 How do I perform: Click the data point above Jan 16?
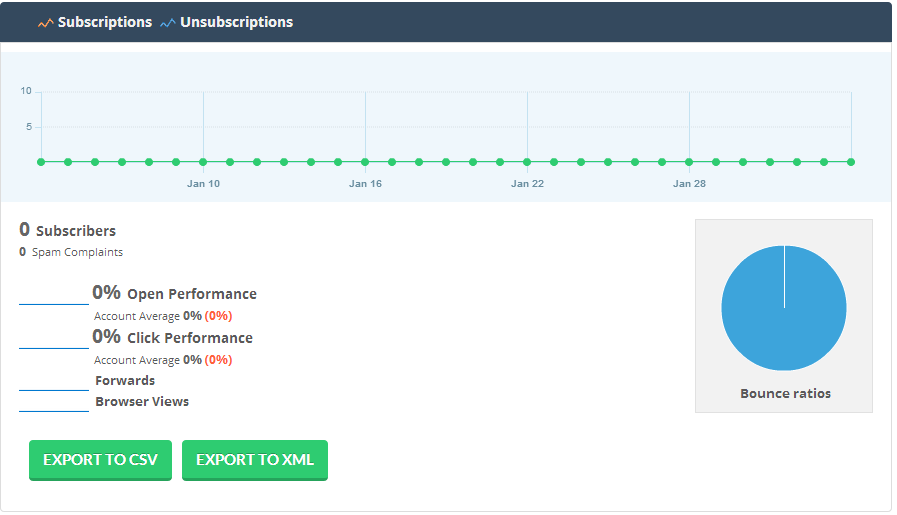coord(365,162)
